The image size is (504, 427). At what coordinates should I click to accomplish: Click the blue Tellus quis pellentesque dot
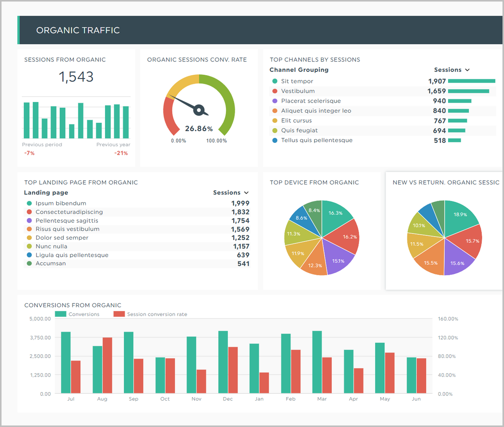pos(274,140)
